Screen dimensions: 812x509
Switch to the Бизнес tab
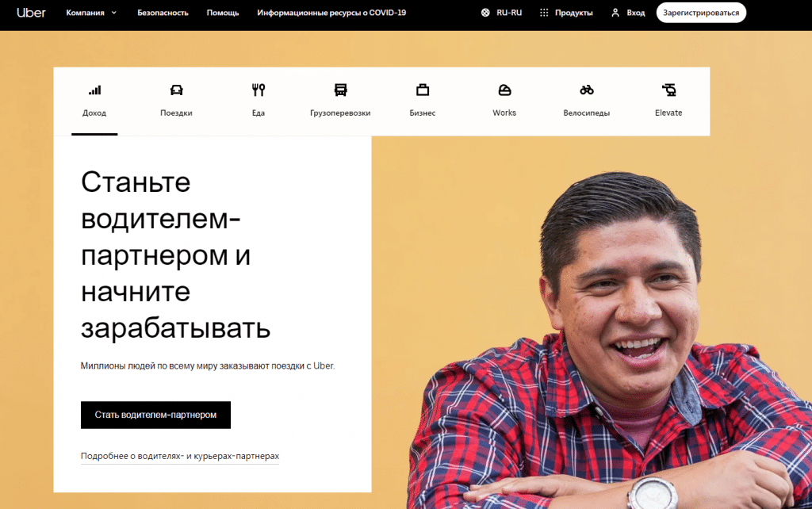[423, 101]
